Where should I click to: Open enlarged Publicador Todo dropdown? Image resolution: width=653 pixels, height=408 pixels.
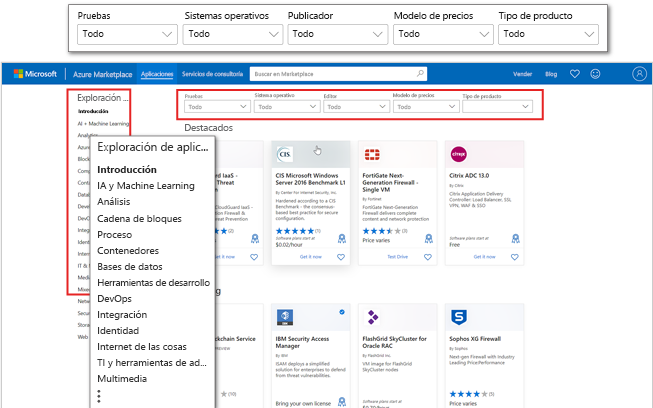click(x=338, y=34)
